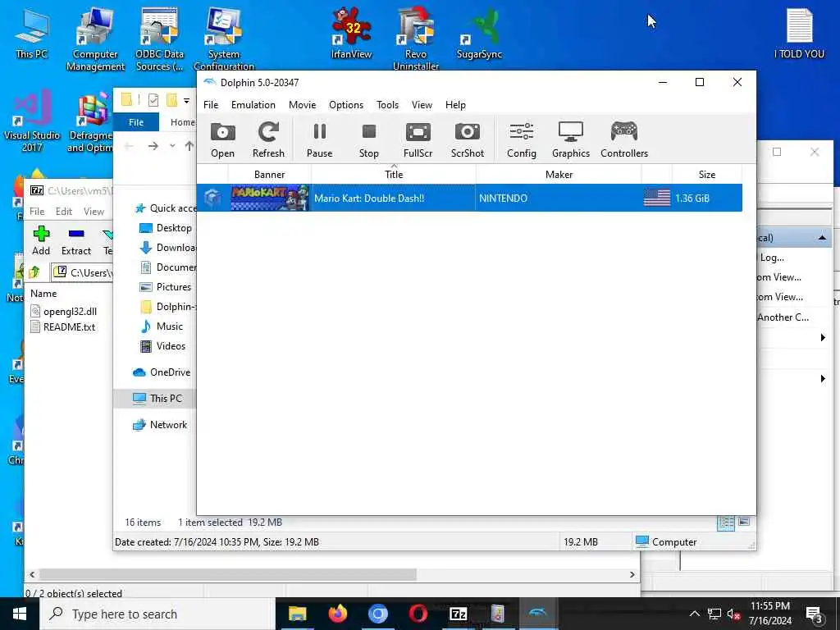The image size is (840, 630).
Task: Open IrfanView desktop shortcut
Action: pyautogui.click(x=351, y=34)
